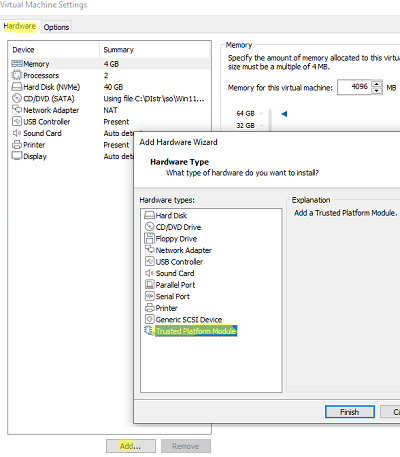Screen dimensions: 400x457
Task: Click the USB Controller icon in wizard list
Action: 150,261
